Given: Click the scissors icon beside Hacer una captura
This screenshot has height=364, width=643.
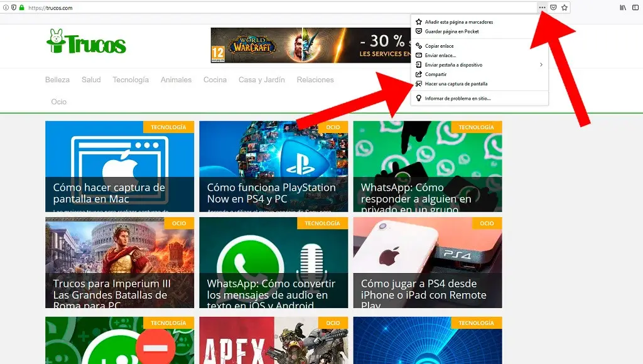Looking at the screenshot, I should click(419, 83).
